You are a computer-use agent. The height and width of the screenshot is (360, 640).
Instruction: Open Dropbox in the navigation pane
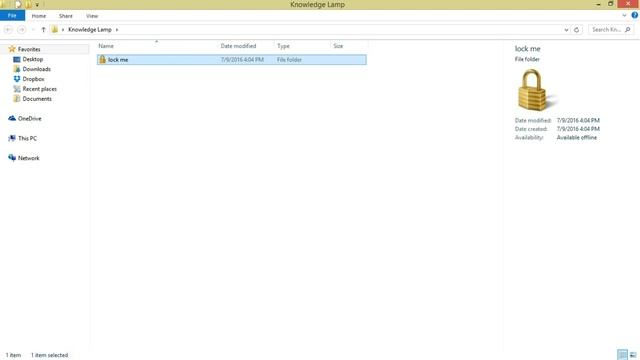[33, 79]
